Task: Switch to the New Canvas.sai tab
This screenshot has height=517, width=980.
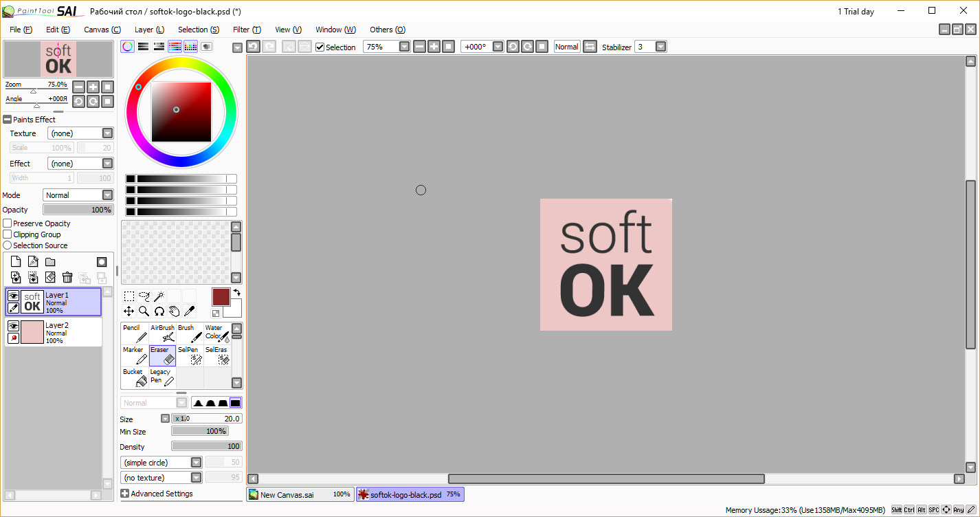Action: tap(300, 494)
